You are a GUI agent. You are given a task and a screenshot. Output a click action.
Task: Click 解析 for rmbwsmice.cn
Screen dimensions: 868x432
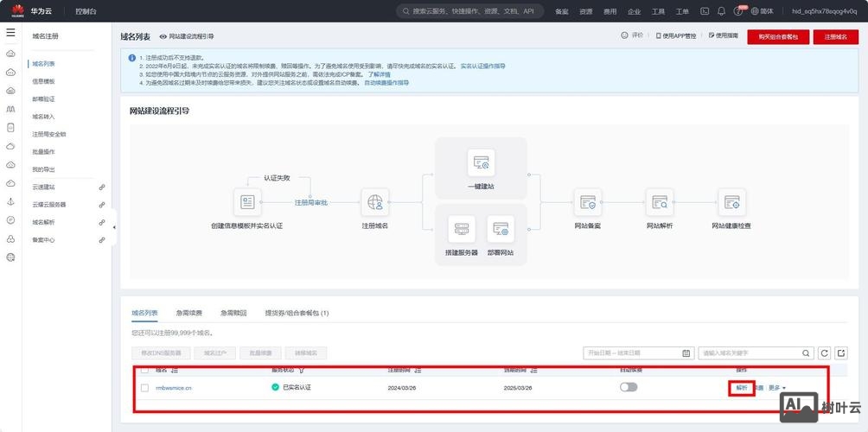[x=742, y=388]
